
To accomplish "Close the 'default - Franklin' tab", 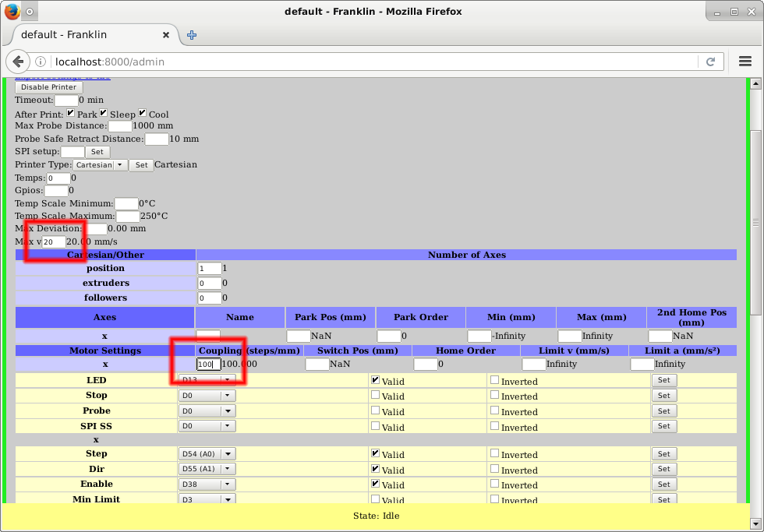I will 166,35.
